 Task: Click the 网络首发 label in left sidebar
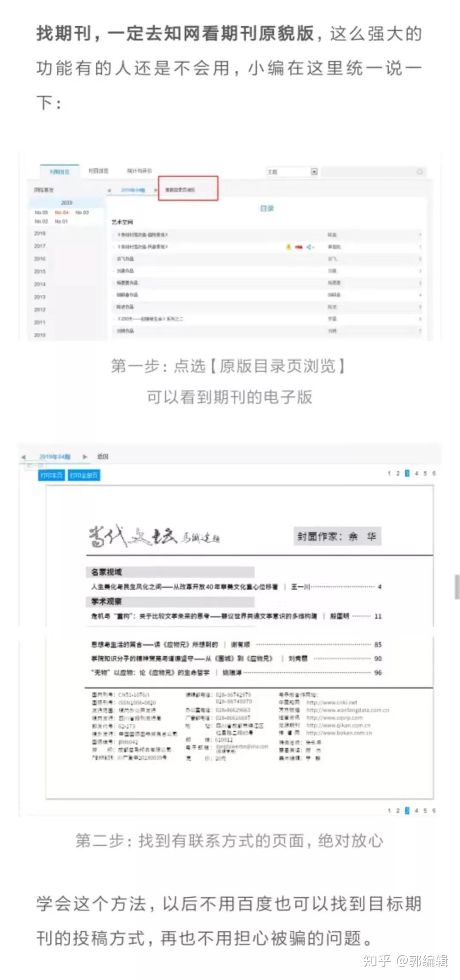[x=44, y=190]
